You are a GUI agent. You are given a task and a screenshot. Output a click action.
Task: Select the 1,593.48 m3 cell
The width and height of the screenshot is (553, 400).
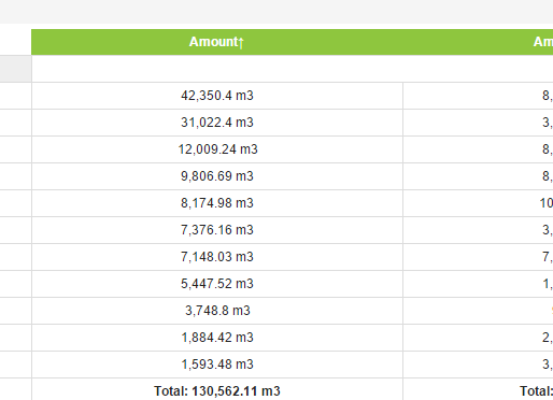click(217, 364)
